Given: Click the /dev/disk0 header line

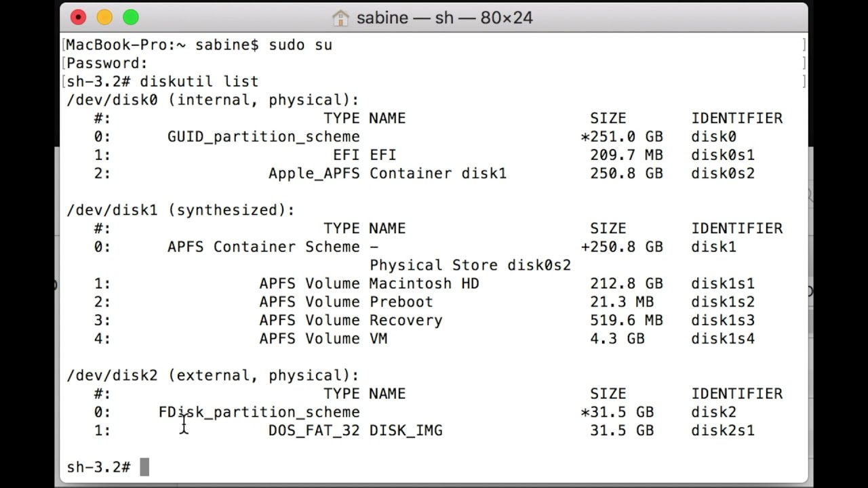Looking at the screenshot, I should (212, 100).
